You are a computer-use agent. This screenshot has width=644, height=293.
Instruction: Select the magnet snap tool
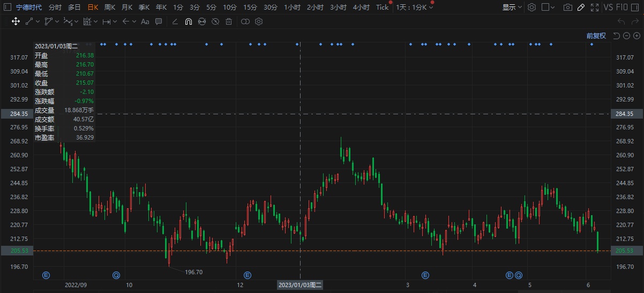coord(188,21)
